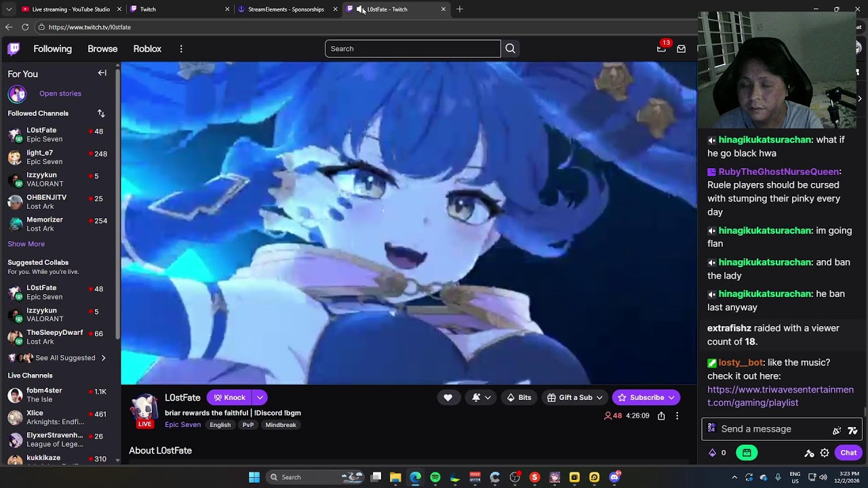Open a new browser tab
This screenshot has width=868, height=488.
point(460,9)
